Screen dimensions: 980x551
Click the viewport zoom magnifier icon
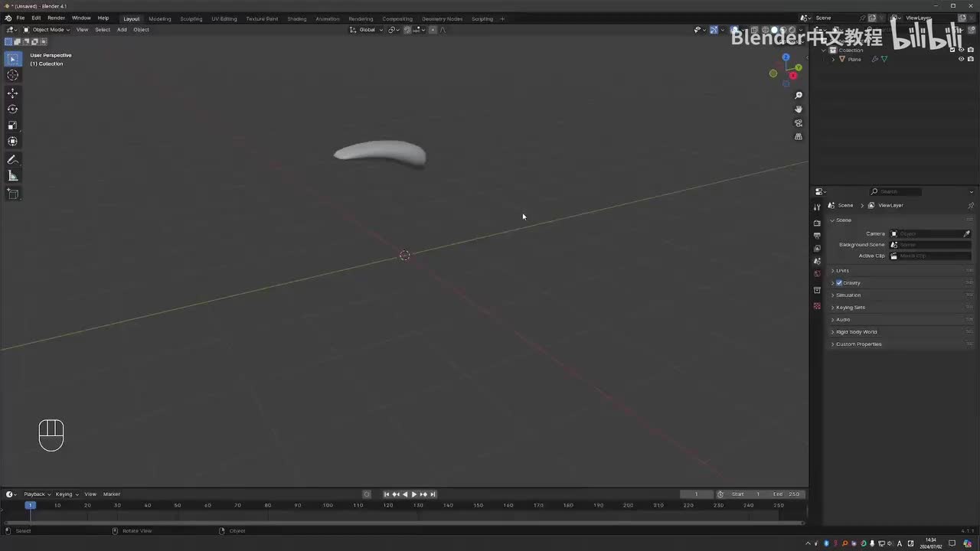click(799, 96)
